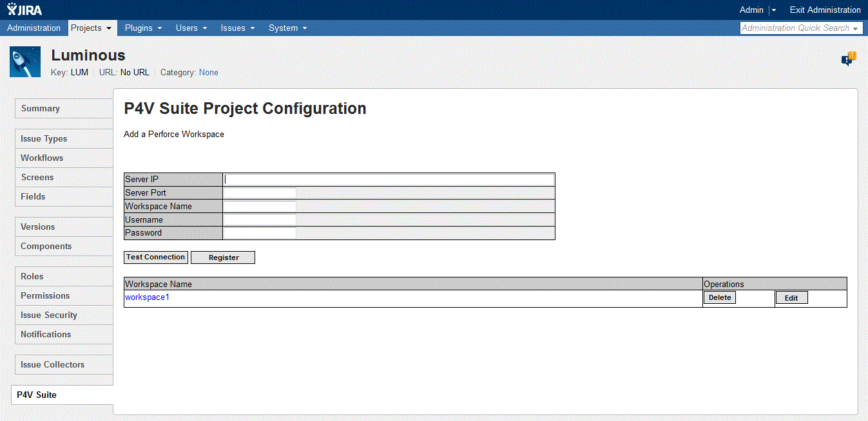The height and width of the screenshot is (421, 868).
Task: Open the Admin user dropdown arrow
Action: click(x=774, y=10)
